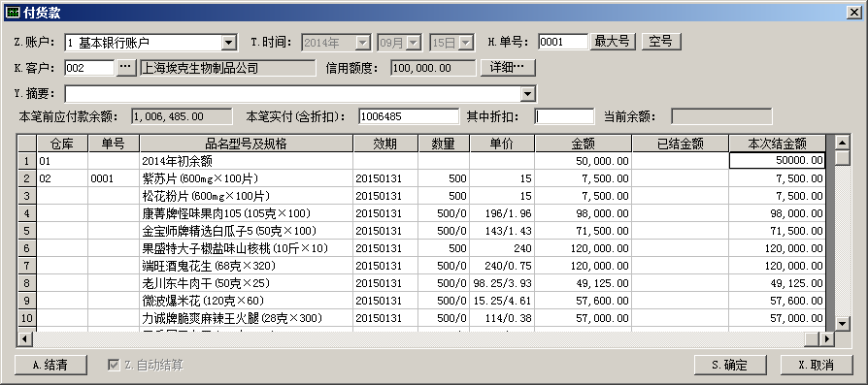Click the vertical scrollbar down arrow
The width and height of the screenshot is (868, 385).
842,324
